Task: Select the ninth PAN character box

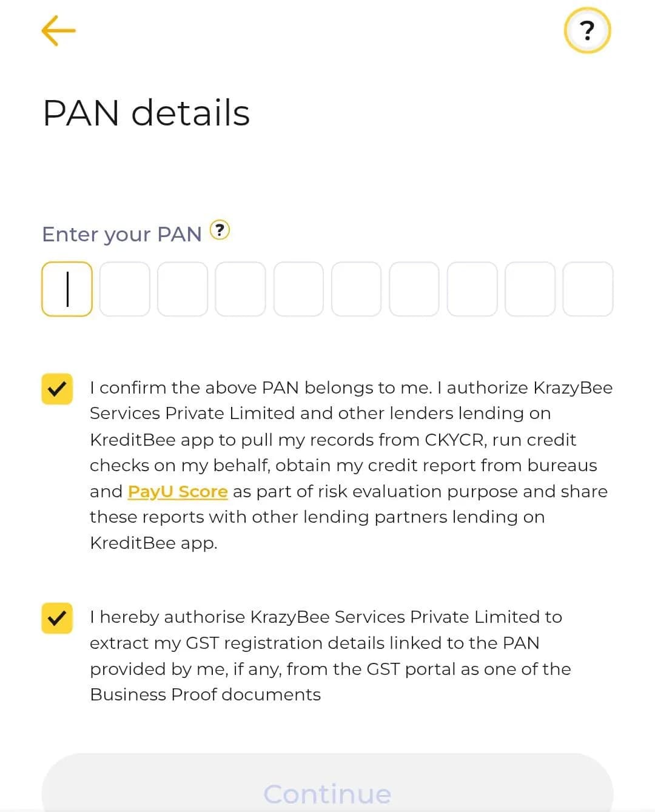Action: 530,289
